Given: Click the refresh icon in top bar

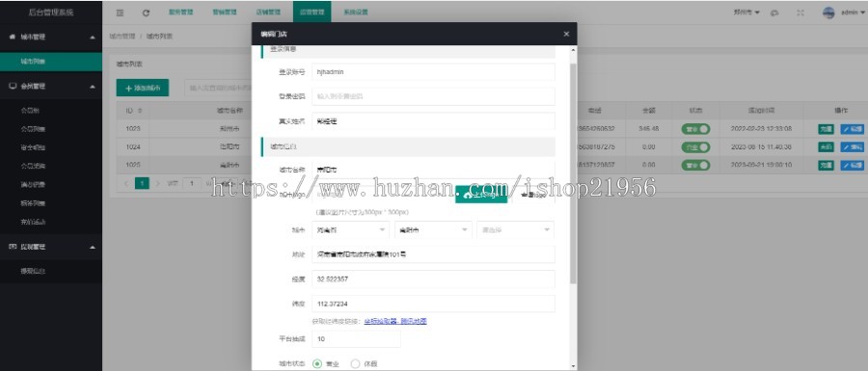Looking at the screenshot, I should click(146, 13).
